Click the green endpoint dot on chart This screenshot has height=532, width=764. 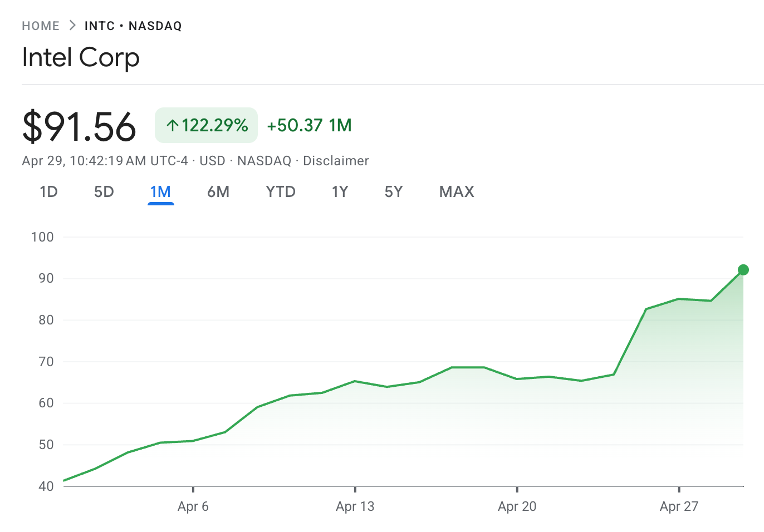[x=743, y=270]
